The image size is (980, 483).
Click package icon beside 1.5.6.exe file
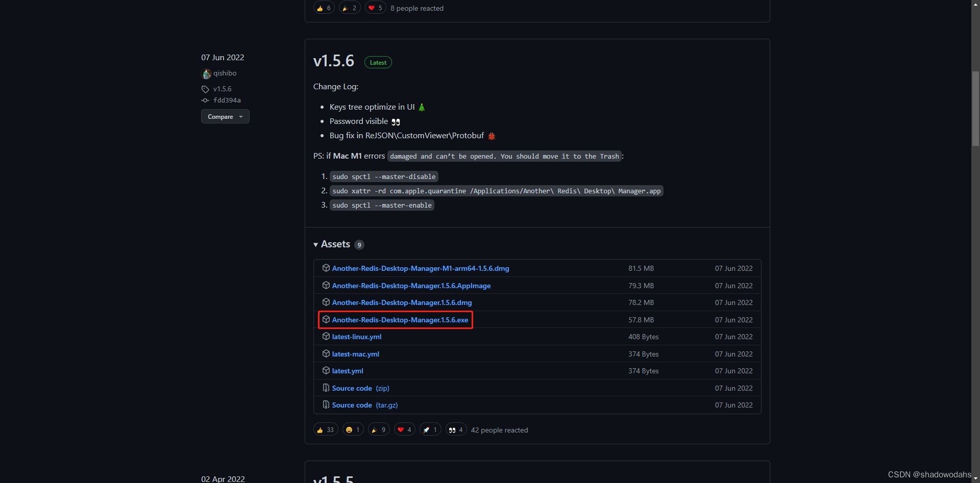tap(326, 319)
